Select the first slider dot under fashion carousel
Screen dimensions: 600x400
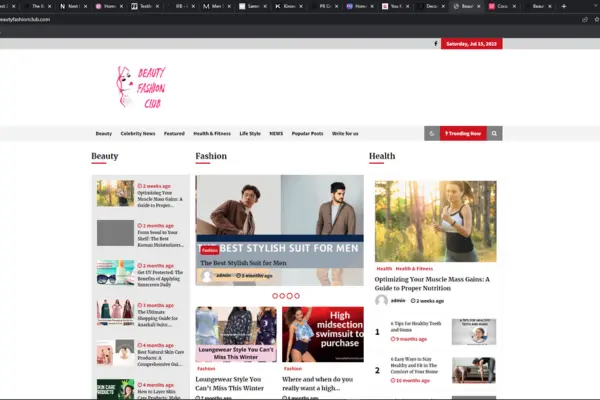(x=275, y=296)
